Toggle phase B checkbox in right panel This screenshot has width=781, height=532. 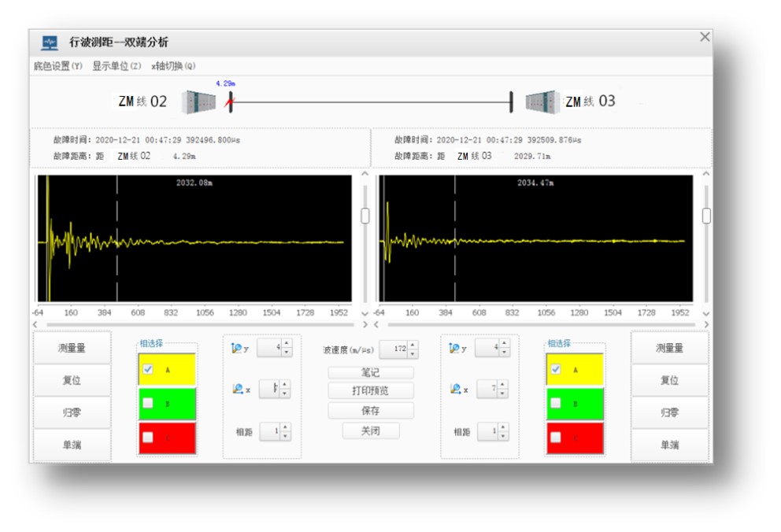click(555, 403)
